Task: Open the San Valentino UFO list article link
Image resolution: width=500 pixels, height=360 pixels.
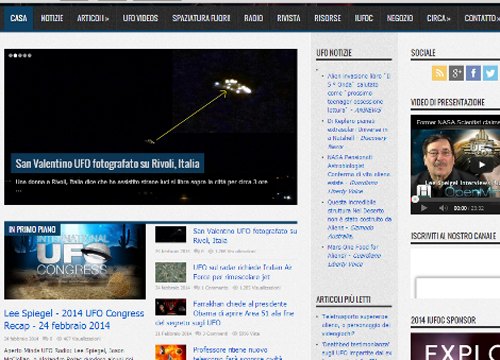Action: pos(245,236)
